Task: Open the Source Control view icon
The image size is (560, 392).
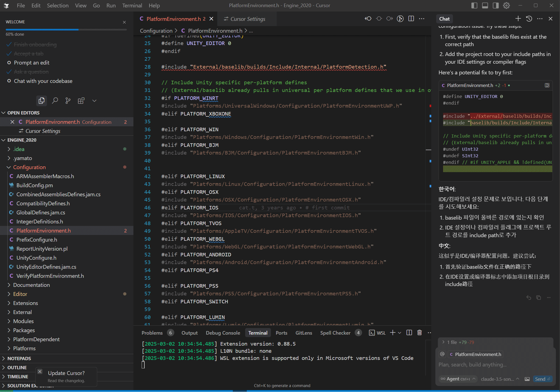Action: pos(68,101)
